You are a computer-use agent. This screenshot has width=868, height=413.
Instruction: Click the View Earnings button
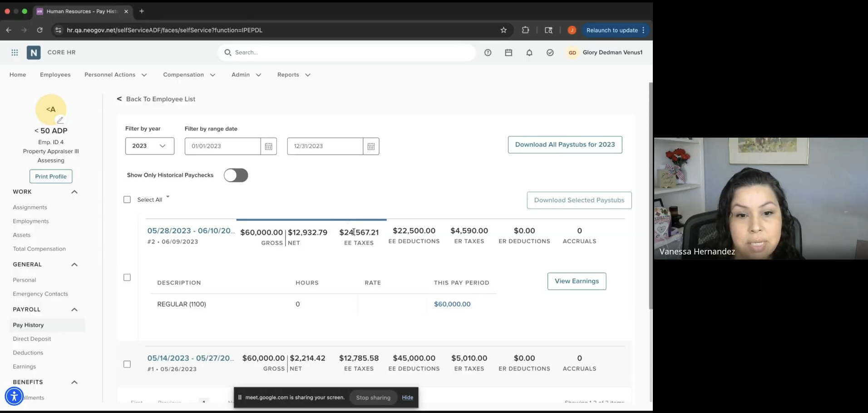577,281
